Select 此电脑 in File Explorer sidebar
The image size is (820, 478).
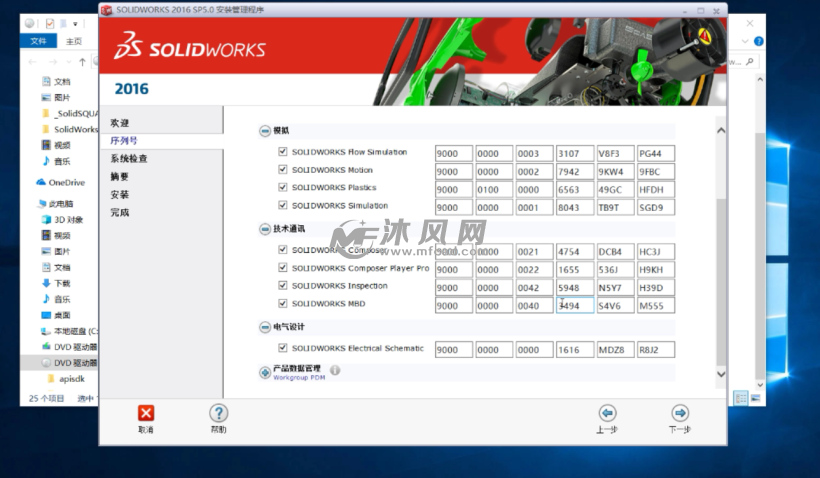point(56,204)
